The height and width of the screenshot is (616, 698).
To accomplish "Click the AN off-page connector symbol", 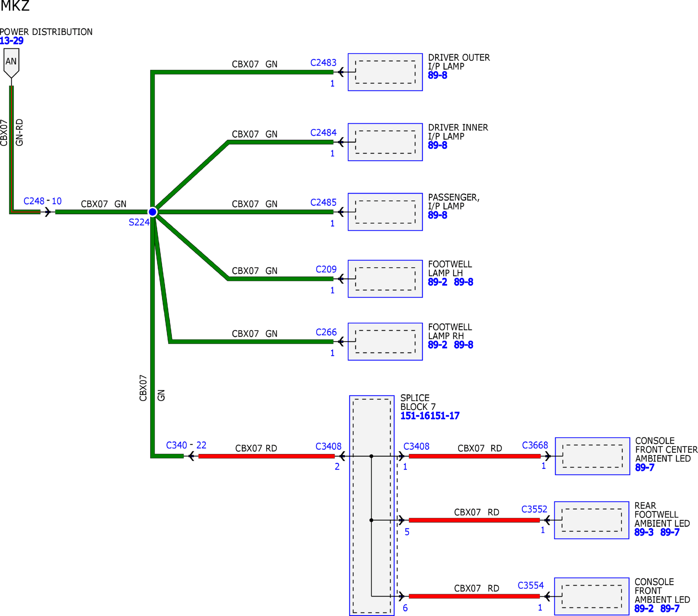I will [x=11, y=63].
